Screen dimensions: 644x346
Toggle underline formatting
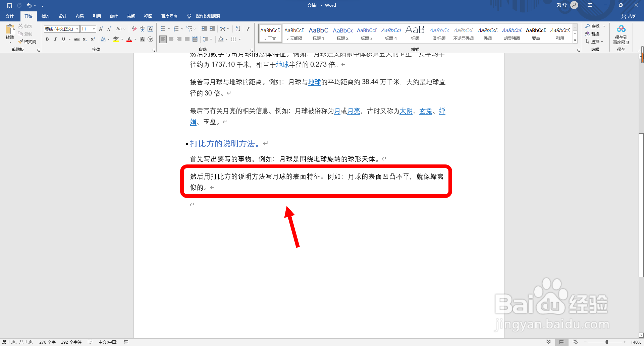[63, 39]
